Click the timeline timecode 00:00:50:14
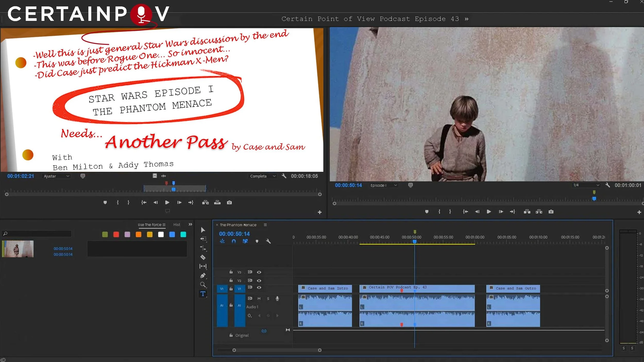 (234, 234)
